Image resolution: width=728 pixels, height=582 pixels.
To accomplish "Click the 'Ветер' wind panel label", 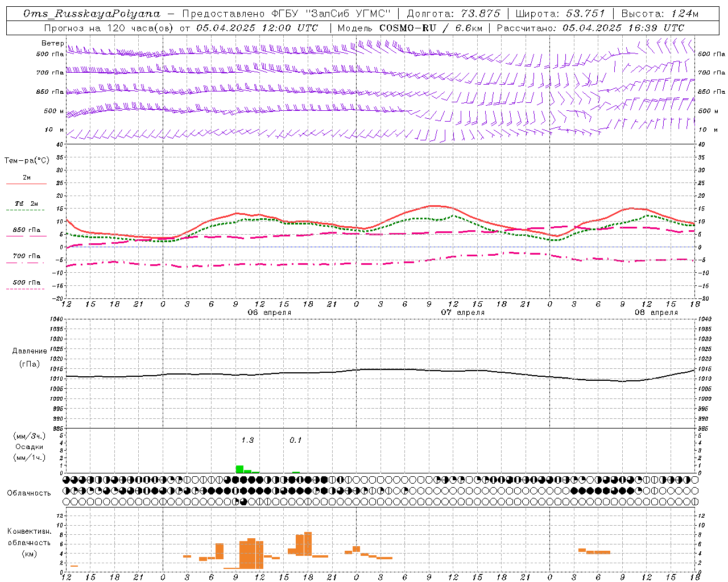I will (x=52, y=43).
